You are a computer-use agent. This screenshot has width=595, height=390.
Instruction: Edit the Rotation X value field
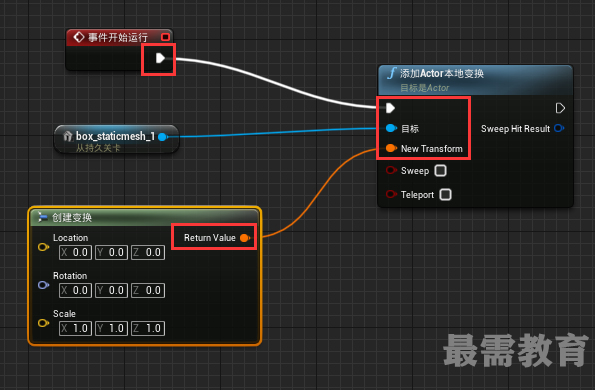pos(75,291)
